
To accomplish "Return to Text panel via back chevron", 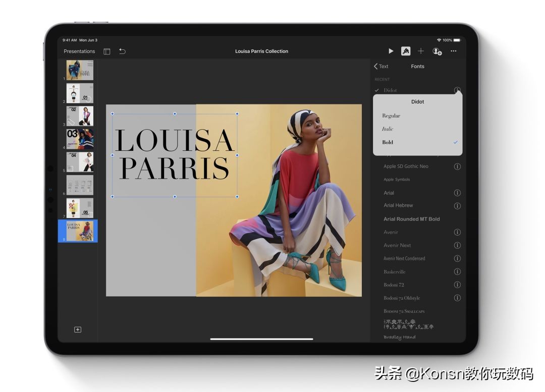I will point(381,66).
